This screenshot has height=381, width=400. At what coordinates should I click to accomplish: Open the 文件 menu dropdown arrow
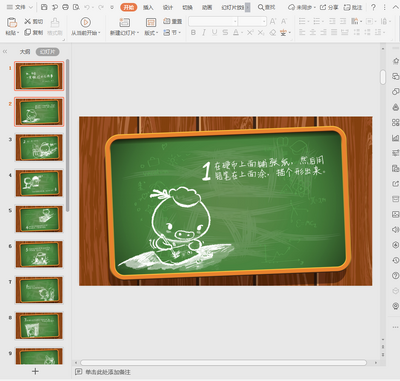31,7
